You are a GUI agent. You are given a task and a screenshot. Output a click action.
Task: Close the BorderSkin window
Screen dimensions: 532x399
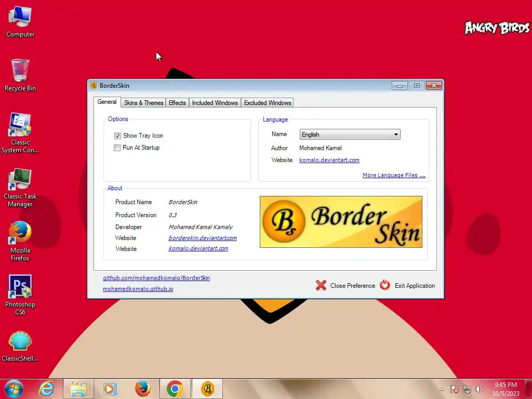coord(434,86)
